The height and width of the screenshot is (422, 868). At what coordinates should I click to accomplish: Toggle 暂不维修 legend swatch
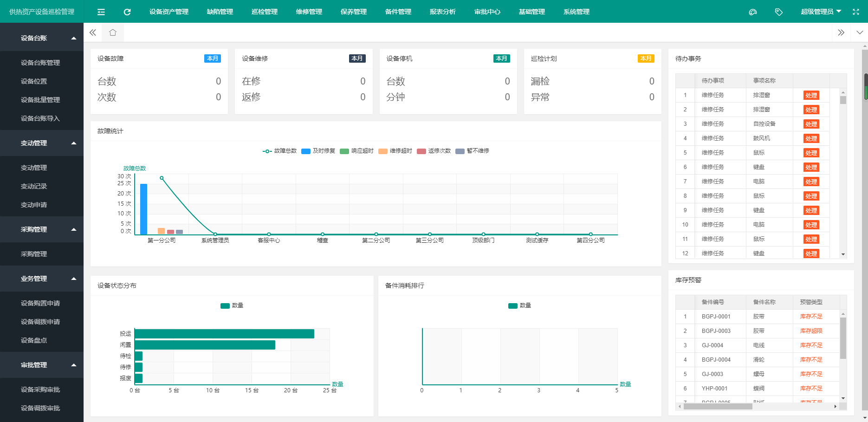pos(460,151)
